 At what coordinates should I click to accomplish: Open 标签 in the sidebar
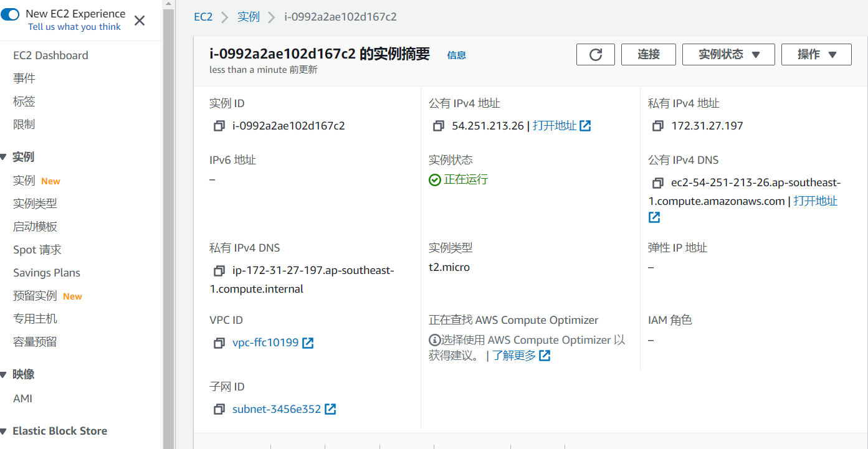point(24,102)
